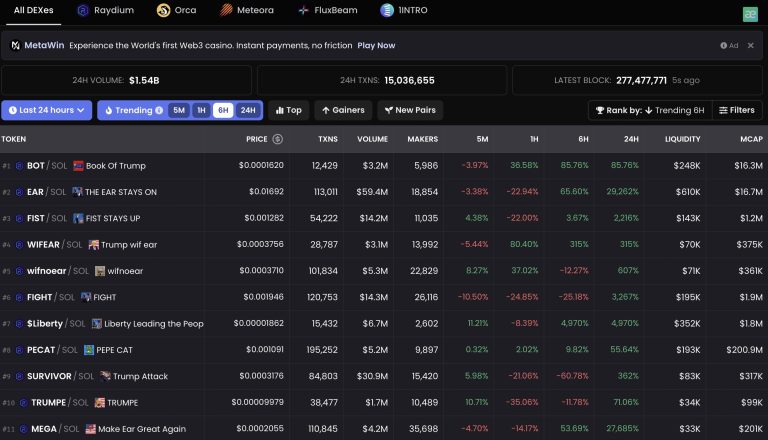Select the 1H trending timeframe

201,110
